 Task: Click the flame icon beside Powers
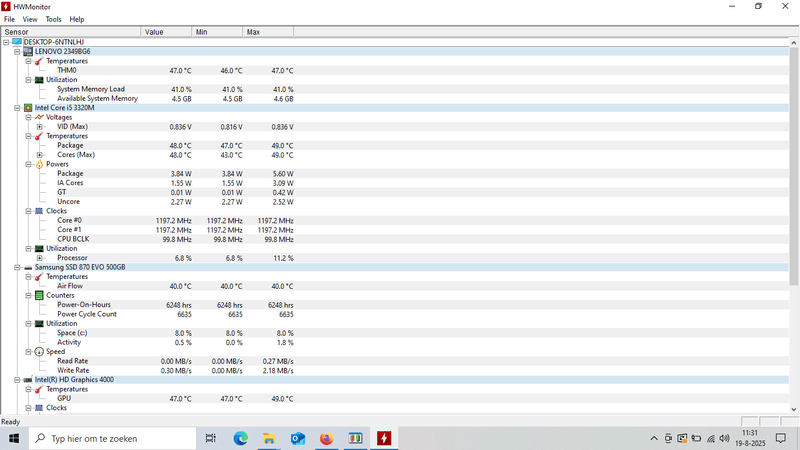click(39, 164)
